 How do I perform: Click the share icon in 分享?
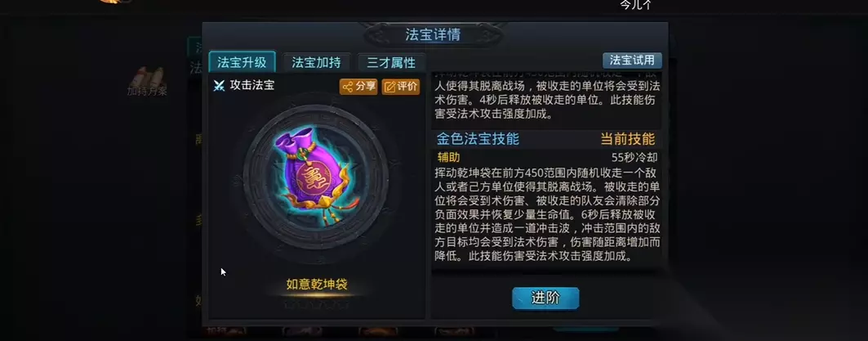click(348, 87)
